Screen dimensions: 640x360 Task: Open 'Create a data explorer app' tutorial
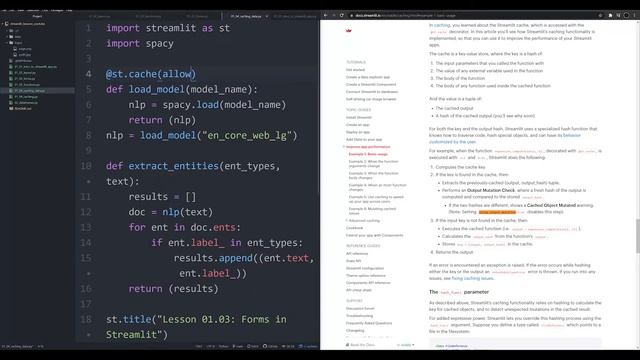tap(368, 77)
